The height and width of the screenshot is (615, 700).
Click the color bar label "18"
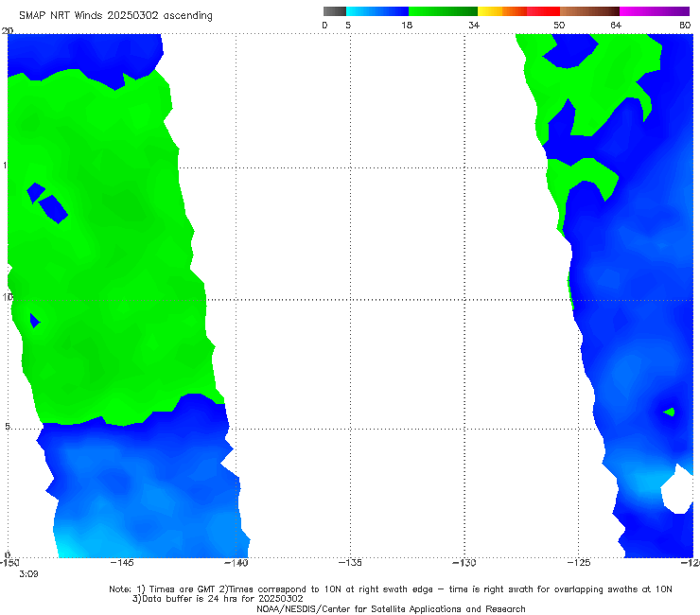tap(407, 25)
